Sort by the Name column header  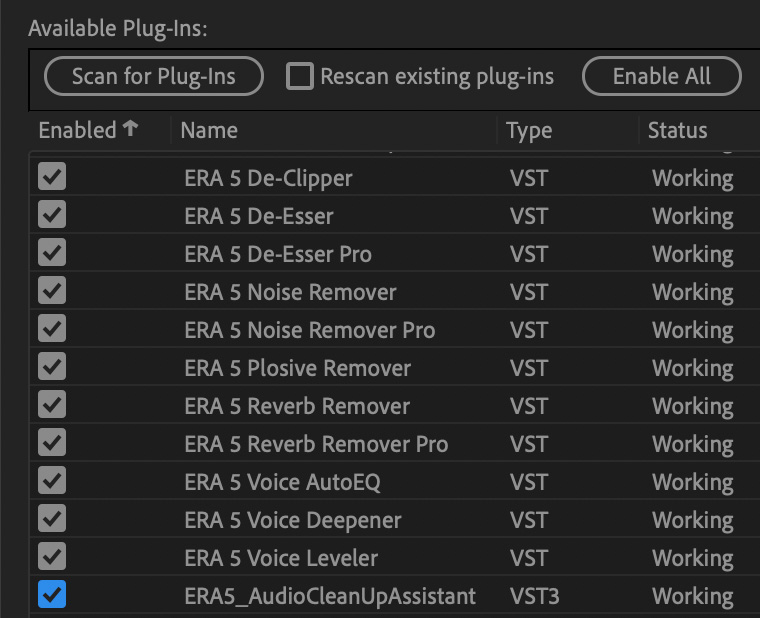coord(209,130)
